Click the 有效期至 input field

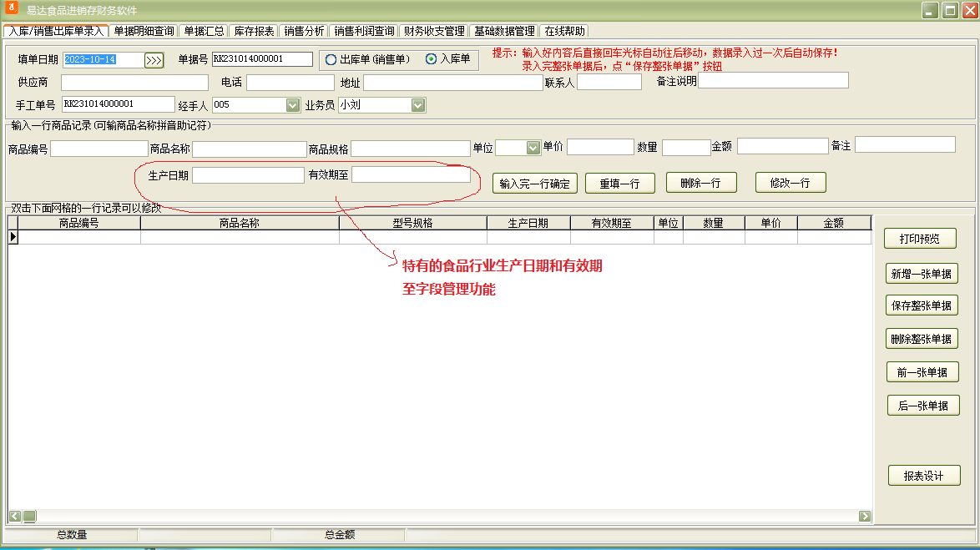(412, 174)
